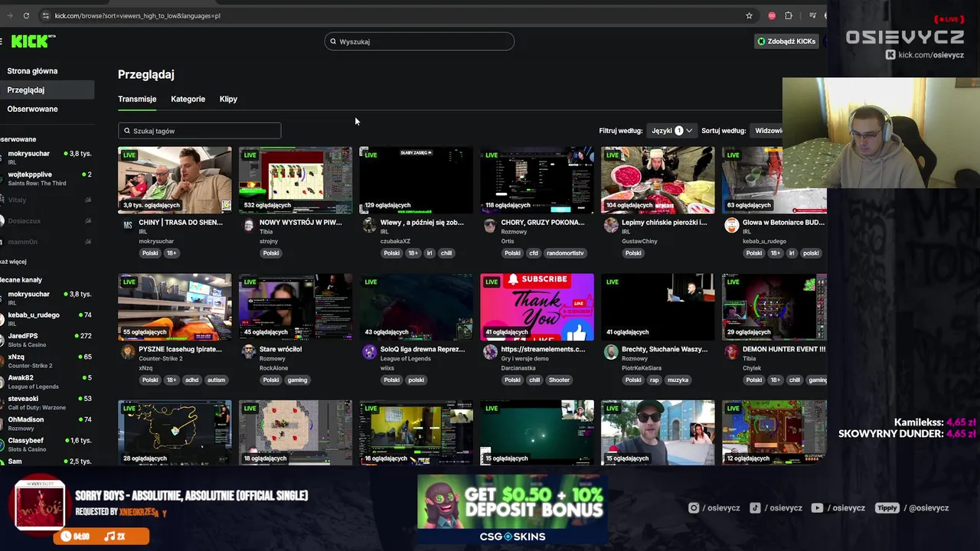This screenshot has width=980, height=551.
Task: Open czubakaXZ avatar under the Wlewy stream
Action: click(x=370, y=225)
